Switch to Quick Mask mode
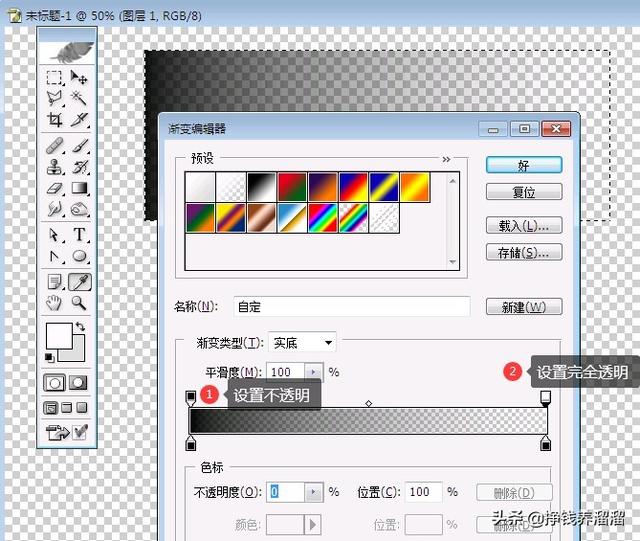Image resolution: width=640 pixels, height=541 pixels. click(77, 383)
